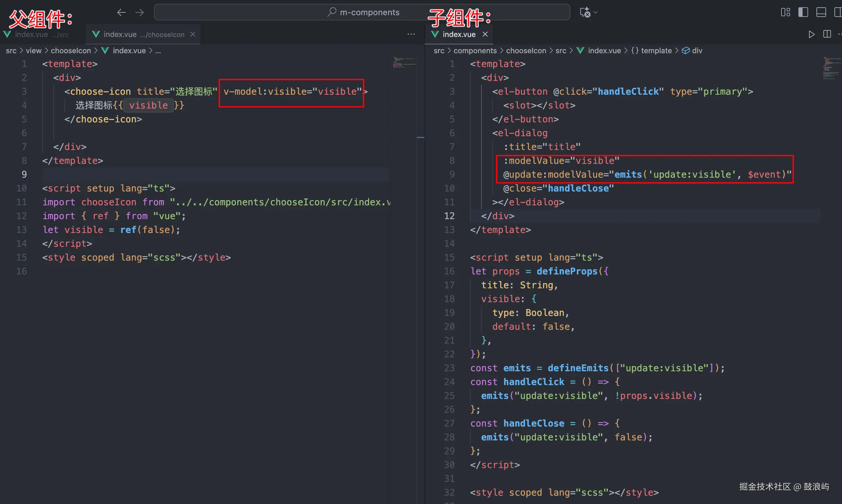Expand the template breadcrumb in right editor

pos(656,51)
